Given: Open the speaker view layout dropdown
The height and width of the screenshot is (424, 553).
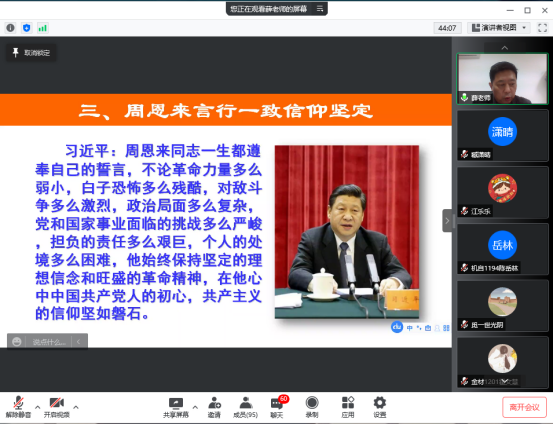Looking at the screenshot, I should (499, 28).
